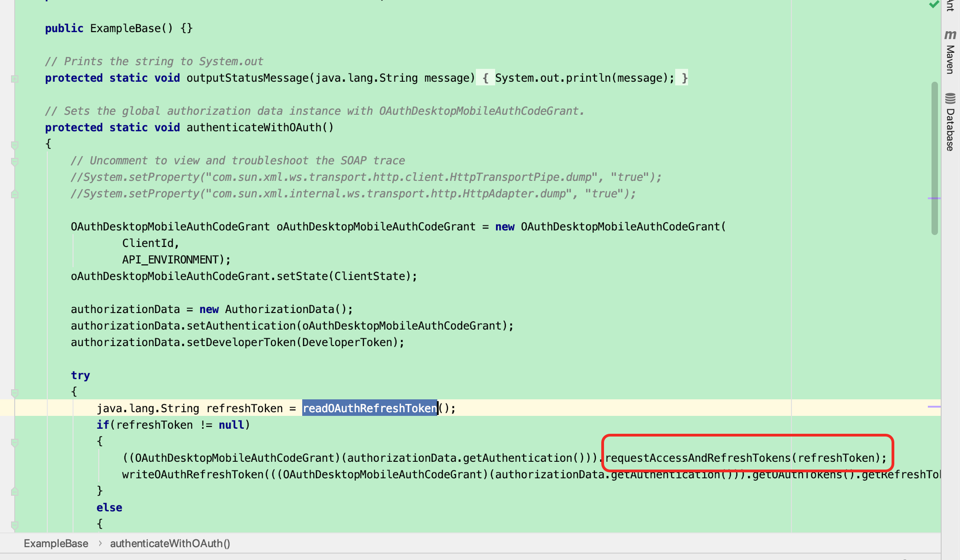Click the ExampleBase breadcrumb
The image size is (960, 560).
[x=56, y=543]
